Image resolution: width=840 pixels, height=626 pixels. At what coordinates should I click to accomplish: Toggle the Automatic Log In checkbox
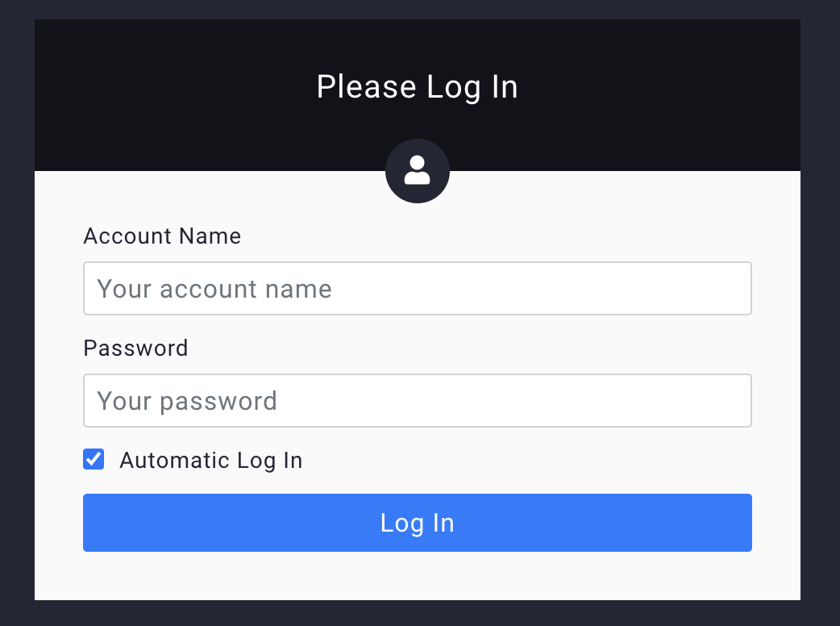(x=94, y=459)
